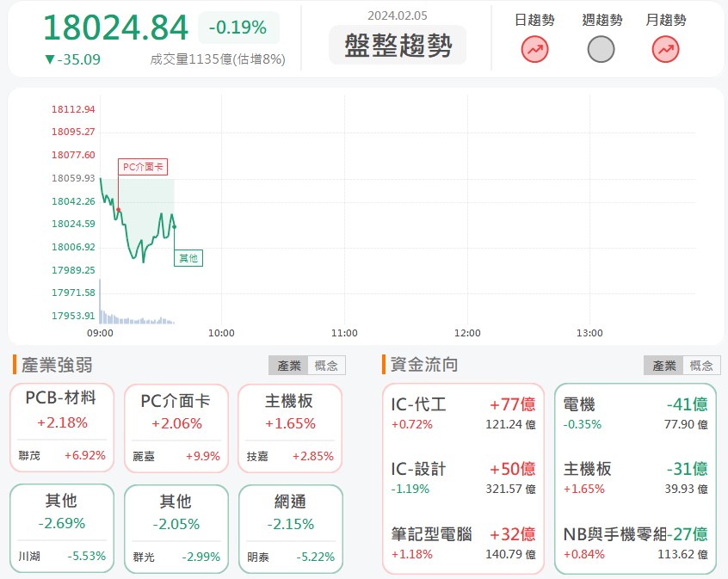Click the 日趨勢 label

click(x=534, y=20)
